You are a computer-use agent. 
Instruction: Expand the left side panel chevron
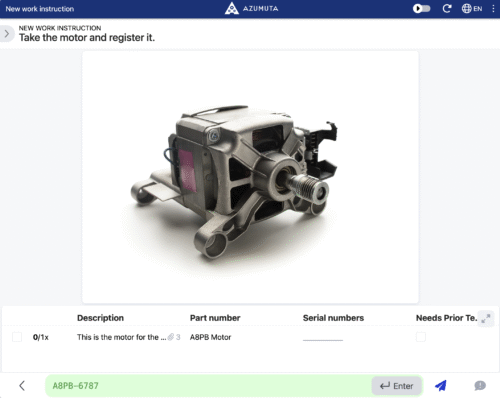[6, 33]
